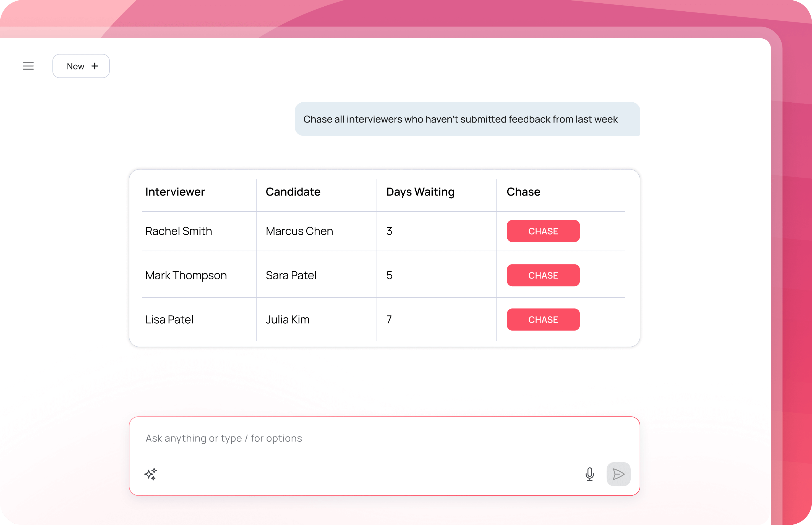Click the Candidate column header
The image size is (812, 525).
pos(293,192)
